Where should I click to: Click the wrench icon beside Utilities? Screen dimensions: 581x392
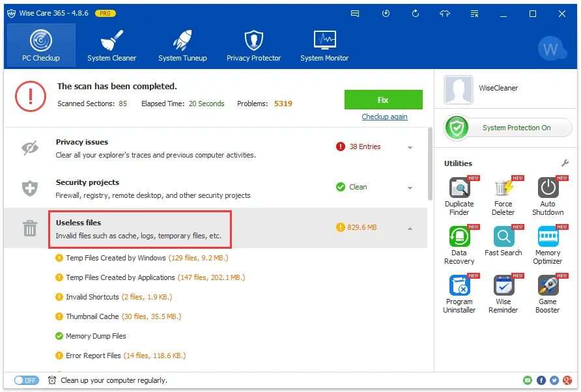coord(565,163)
